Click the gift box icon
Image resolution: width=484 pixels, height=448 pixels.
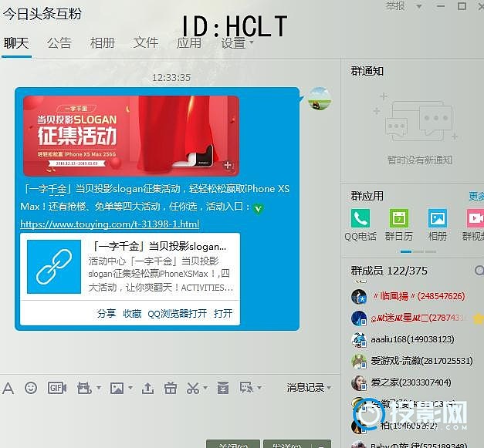pyautogui.click(x=171, y=388)
